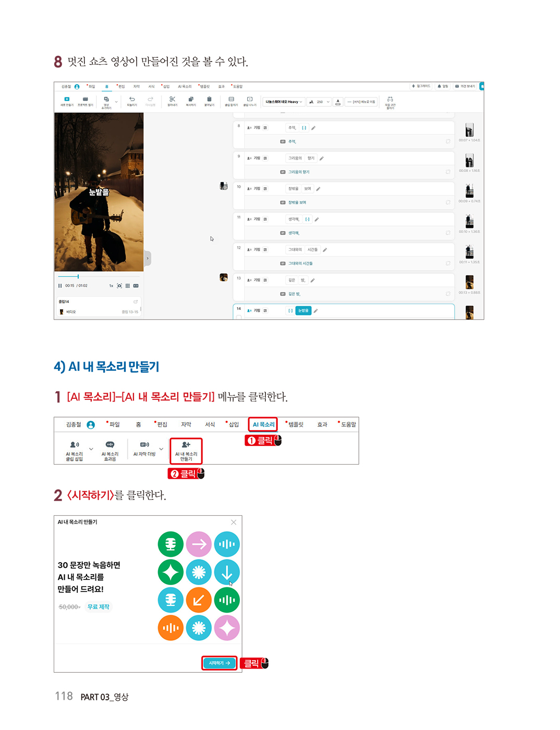
Task: Select the thumbnail of clip 13
Action: point(469,282)
